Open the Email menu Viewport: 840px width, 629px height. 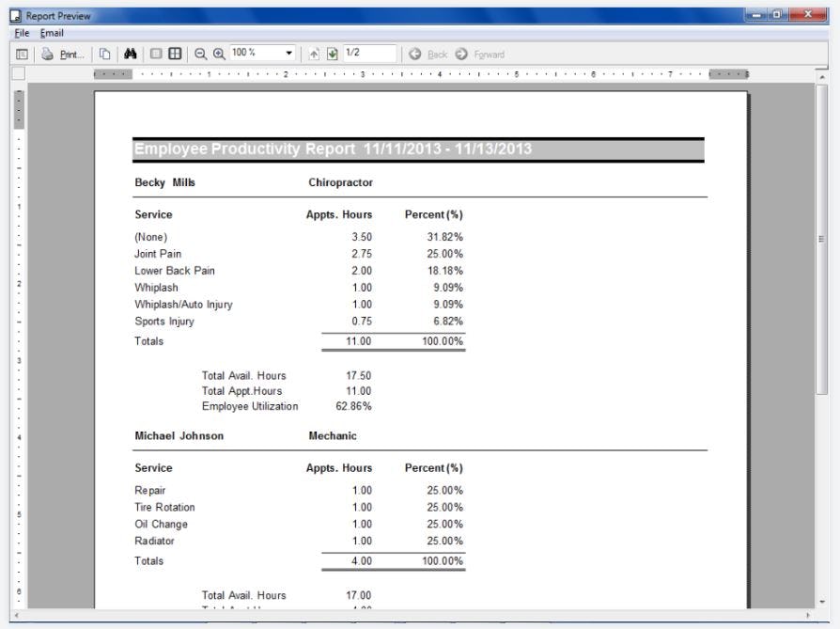coord(52,33)
